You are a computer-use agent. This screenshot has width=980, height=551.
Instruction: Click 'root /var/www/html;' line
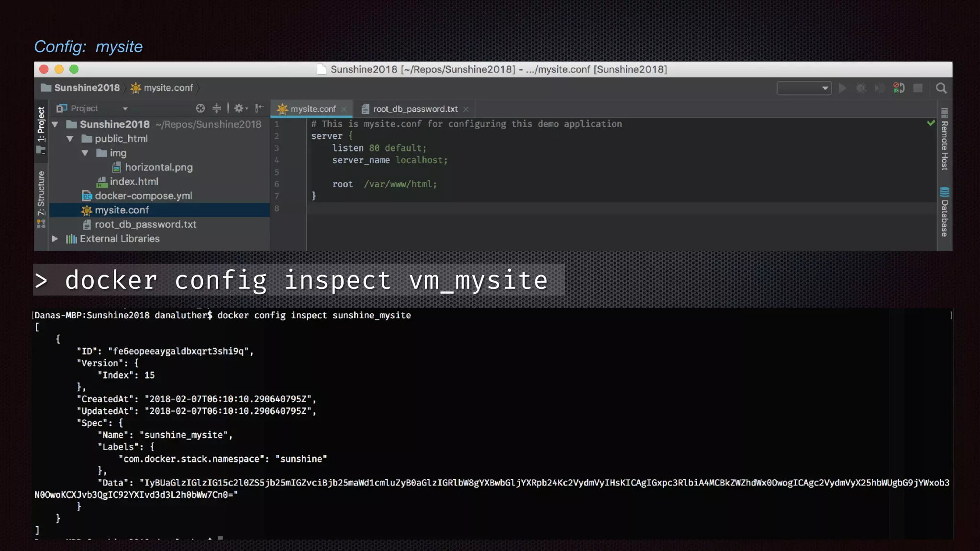[x=384, y=184]
